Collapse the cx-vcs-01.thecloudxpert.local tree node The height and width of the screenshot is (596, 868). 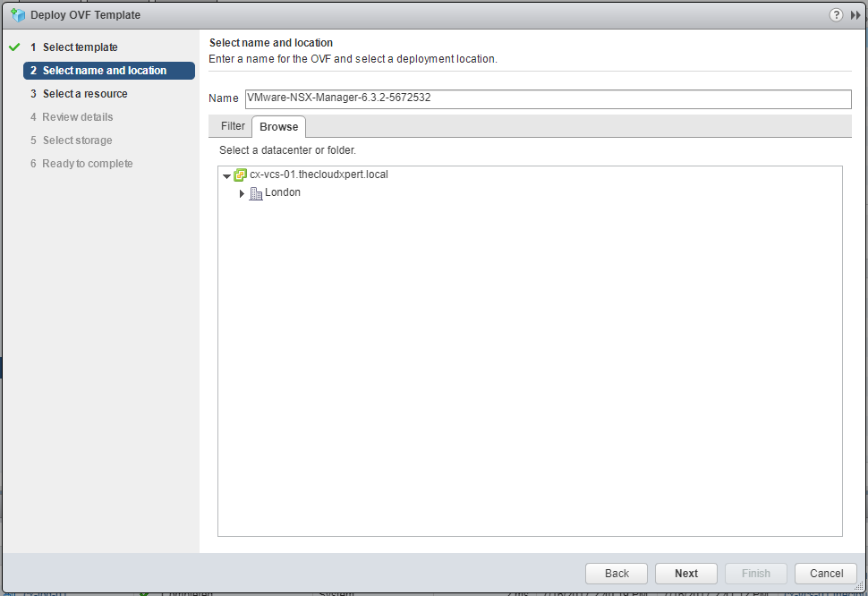(x=226, y=176)
